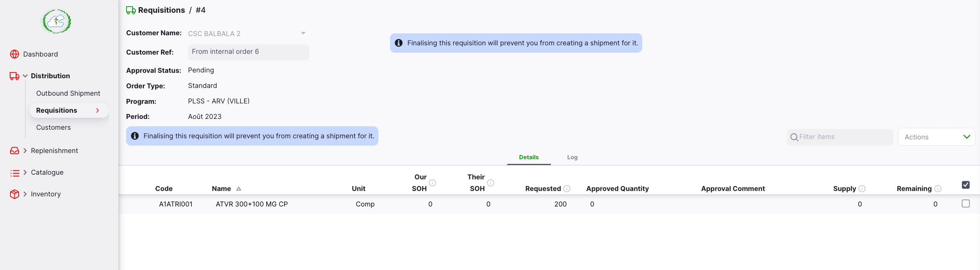980x270 pixels.
Task: Toggle the select-all checkbox in table header
Action: coord(966,185)
